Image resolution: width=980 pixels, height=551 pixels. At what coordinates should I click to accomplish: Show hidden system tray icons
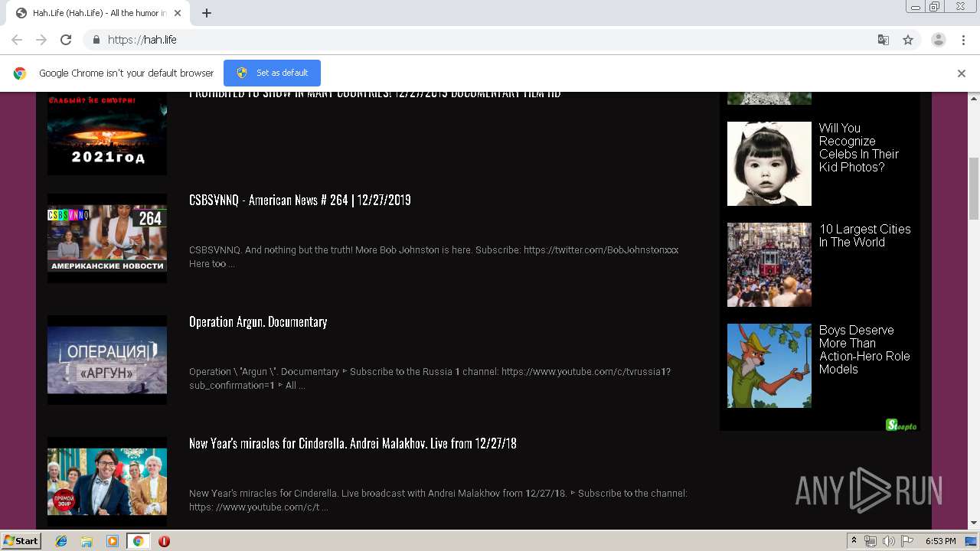854,541
